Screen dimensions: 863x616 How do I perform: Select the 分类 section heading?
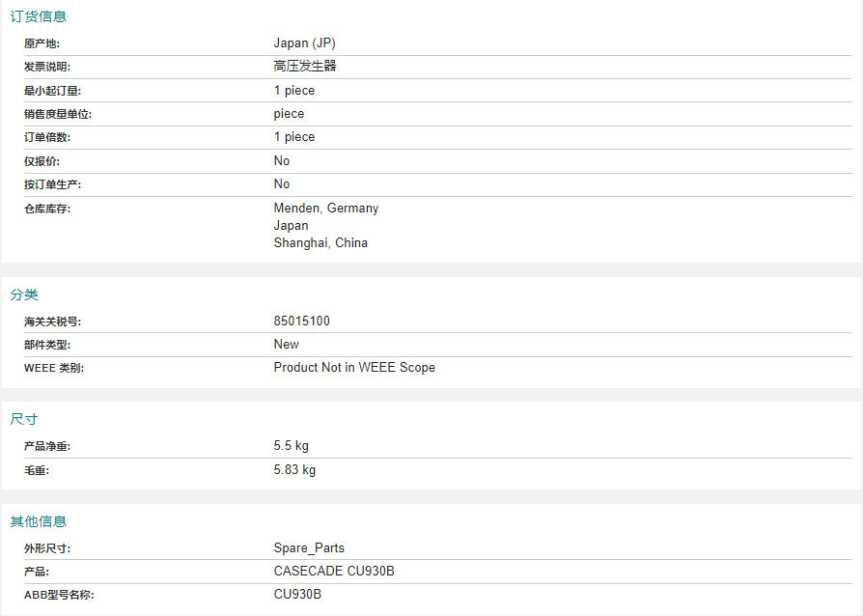coord(24,294)
